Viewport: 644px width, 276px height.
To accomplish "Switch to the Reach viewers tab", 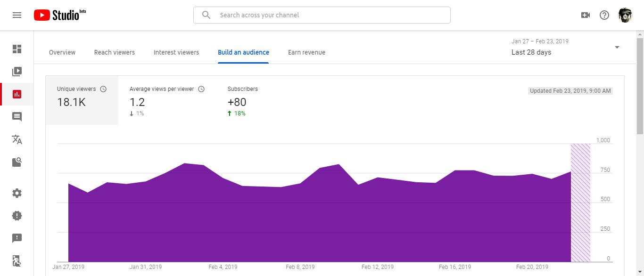I will pos(115,52).
